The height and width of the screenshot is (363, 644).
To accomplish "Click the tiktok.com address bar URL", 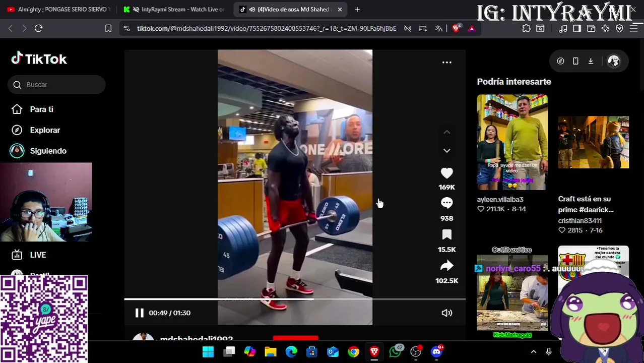I will point(267,29).
